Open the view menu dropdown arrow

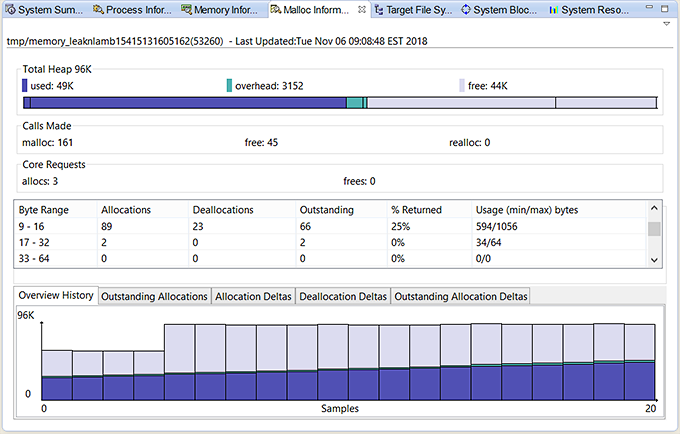point(666,23)
